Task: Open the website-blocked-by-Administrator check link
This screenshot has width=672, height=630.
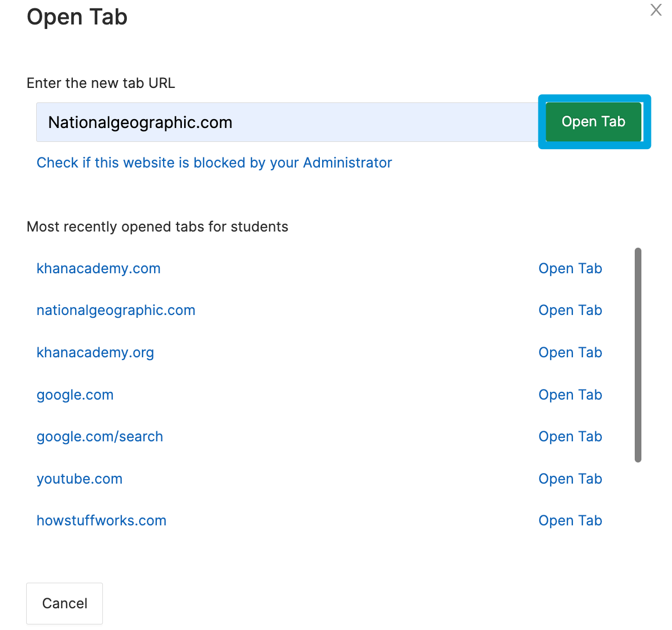Action: [214, 163]
